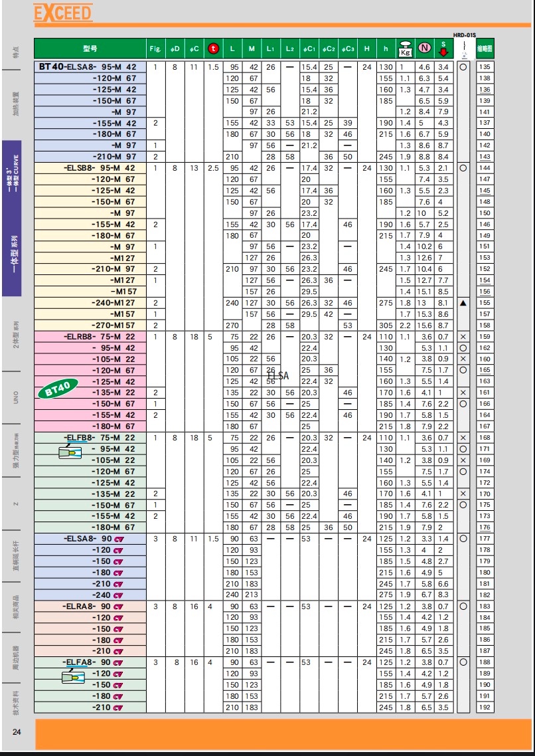Image resolution: width=535 pixels, height=756 pixels.
Task: Open the 加热装置 side tab
Action: point(17,104)
